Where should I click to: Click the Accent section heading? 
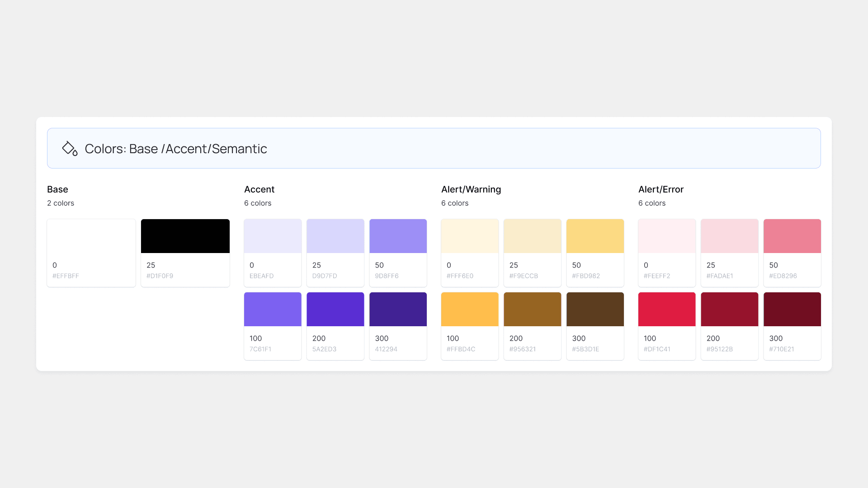(x=259, y=189)
